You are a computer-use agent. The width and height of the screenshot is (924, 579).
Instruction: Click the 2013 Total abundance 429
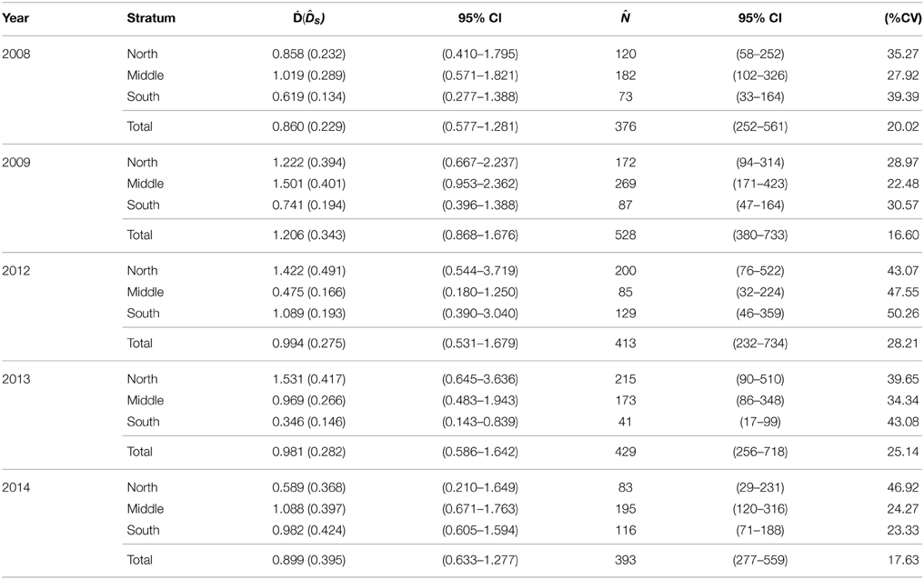pyautogui.click(x=625, y=452)
